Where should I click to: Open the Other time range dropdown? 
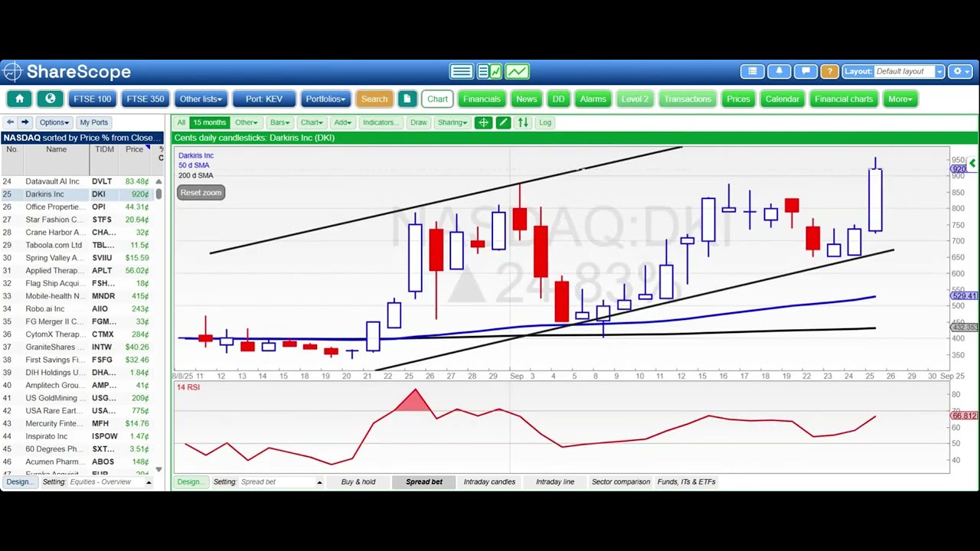(x=247, y=122)
